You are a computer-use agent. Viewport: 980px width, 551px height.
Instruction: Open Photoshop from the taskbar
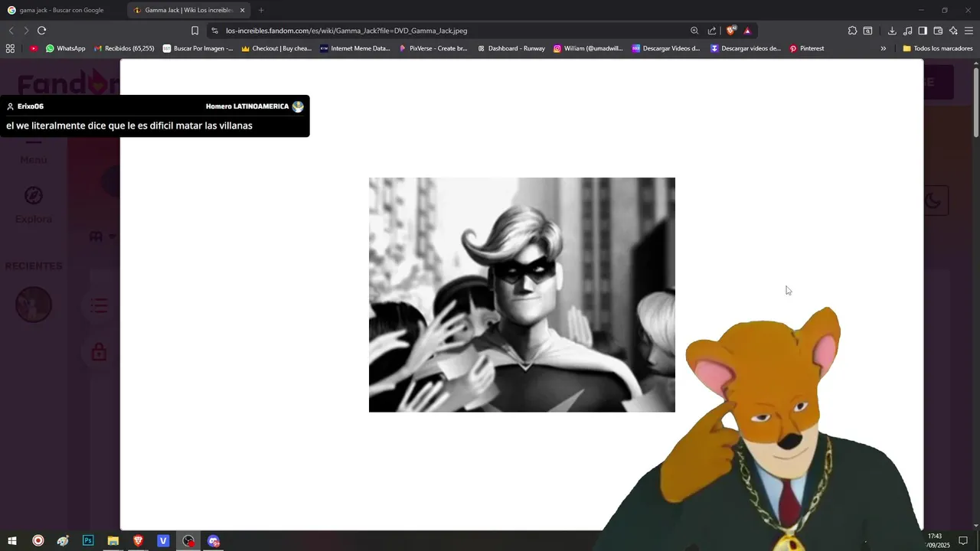tap(88, 541)
